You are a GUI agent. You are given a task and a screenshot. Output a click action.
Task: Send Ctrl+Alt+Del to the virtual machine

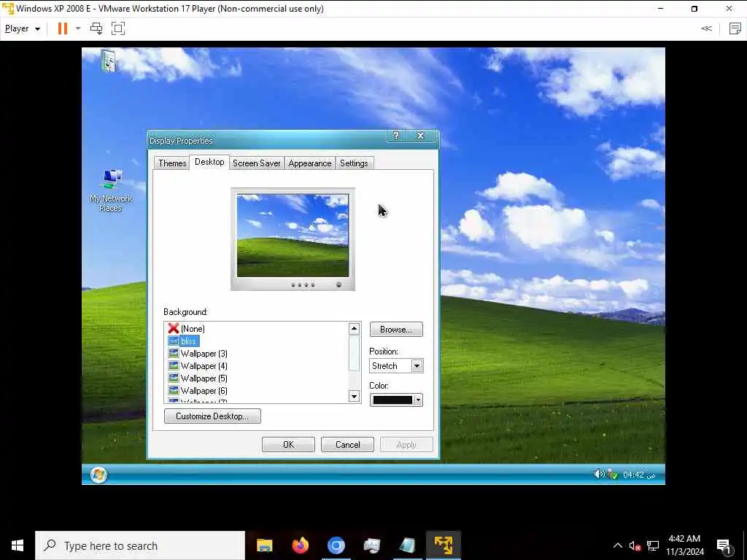pos(96,28)
